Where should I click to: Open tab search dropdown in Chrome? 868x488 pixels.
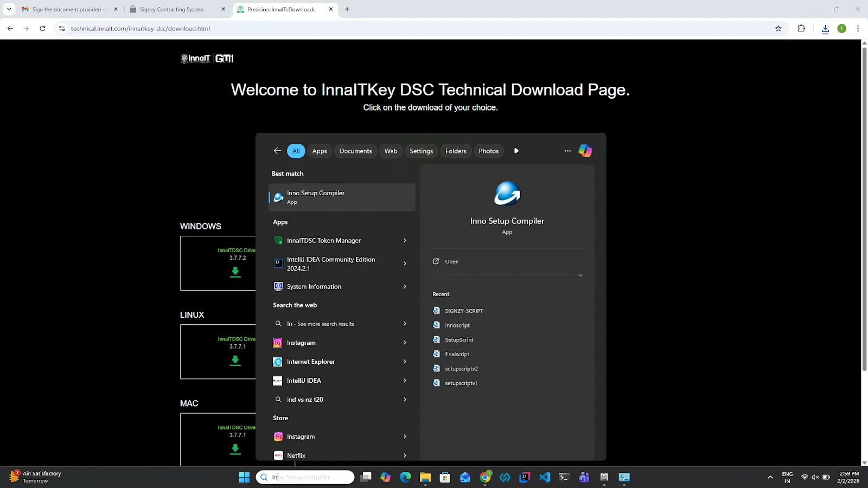point(9,9)
